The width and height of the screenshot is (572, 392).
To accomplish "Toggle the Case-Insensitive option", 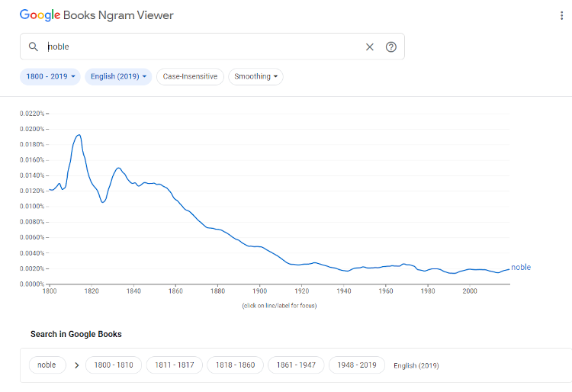I will [x=190, y=76].
